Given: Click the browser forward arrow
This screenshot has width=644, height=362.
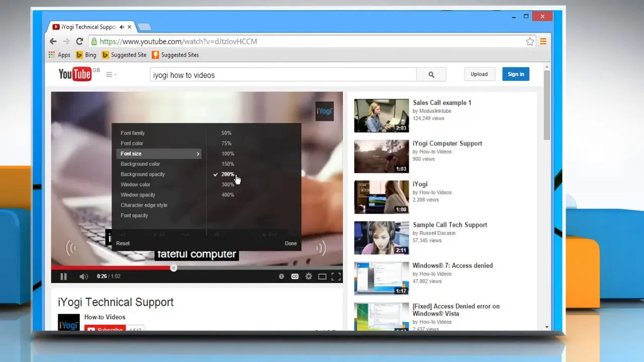Looking at the screenshot, I should pos(66,41).
